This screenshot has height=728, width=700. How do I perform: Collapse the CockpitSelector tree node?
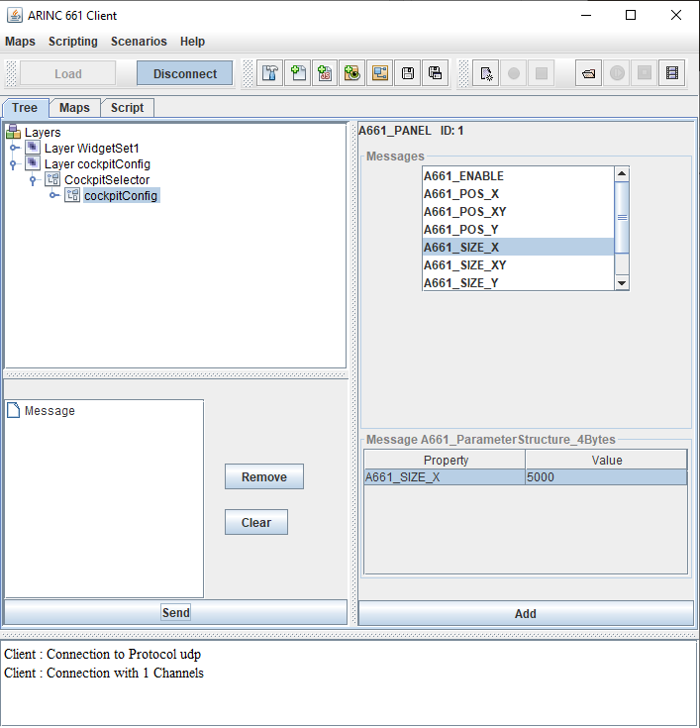click(x=34, y=180)
